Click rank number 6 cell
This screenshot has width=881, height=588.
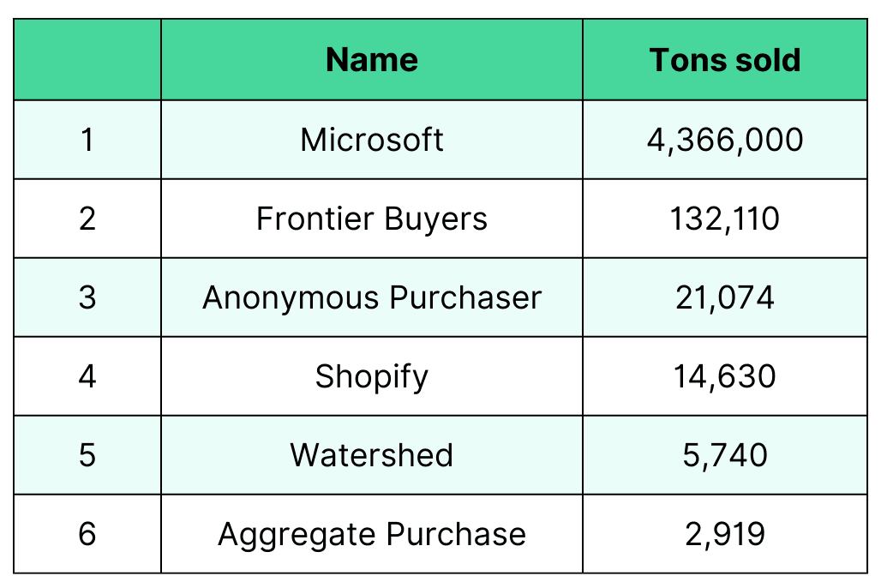pyautogui.click(x=87, y=534)
